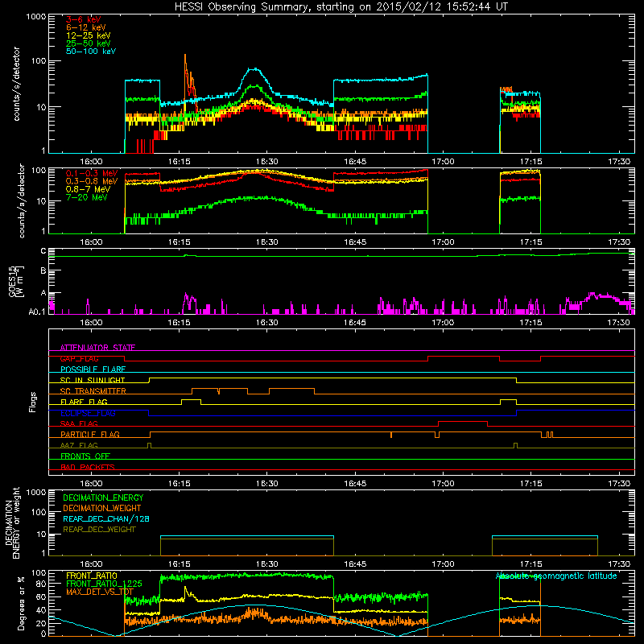Viewport: 644px width, 644px height.
Task: Click the FRONTS_OFF flag label
Action: tap(85, 456)
